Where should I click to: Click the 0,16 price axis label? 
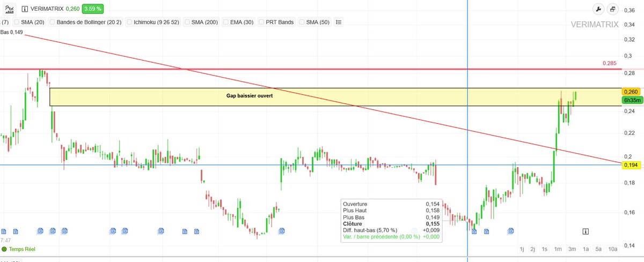point(630,213)
